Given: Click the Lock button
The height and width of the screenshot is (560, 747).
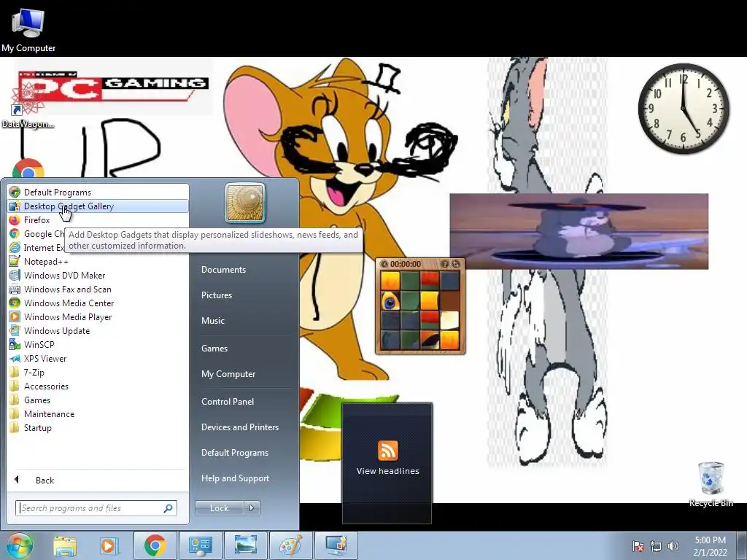Looking at the screenshot, I should 219,508.
